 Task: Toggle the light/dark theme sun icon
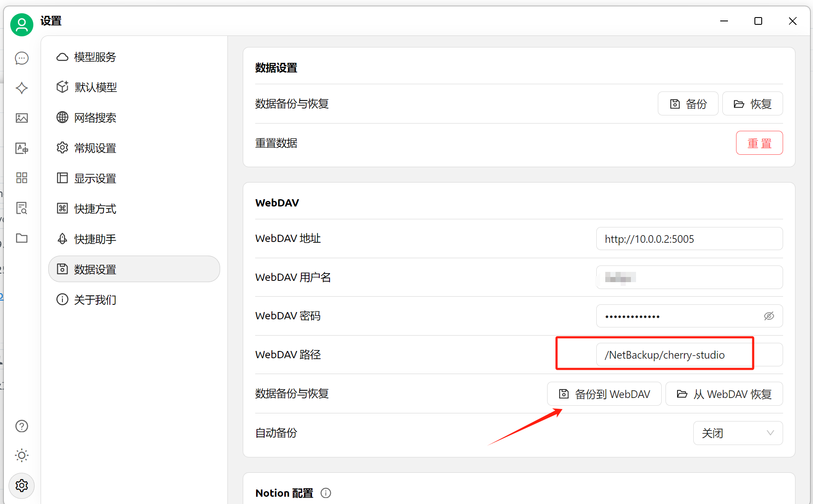point(22,455)
